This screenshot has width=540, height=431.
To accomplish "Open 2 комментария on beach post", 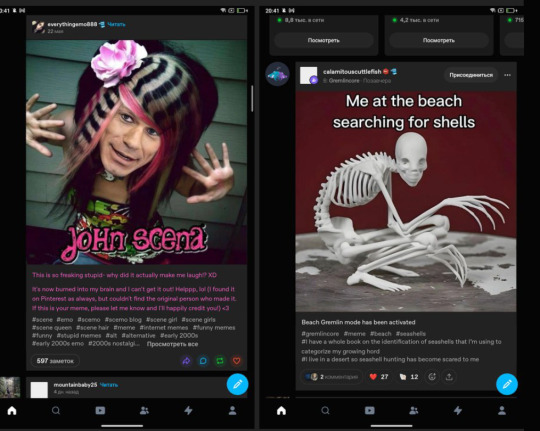I will click(x=331, y=377).
